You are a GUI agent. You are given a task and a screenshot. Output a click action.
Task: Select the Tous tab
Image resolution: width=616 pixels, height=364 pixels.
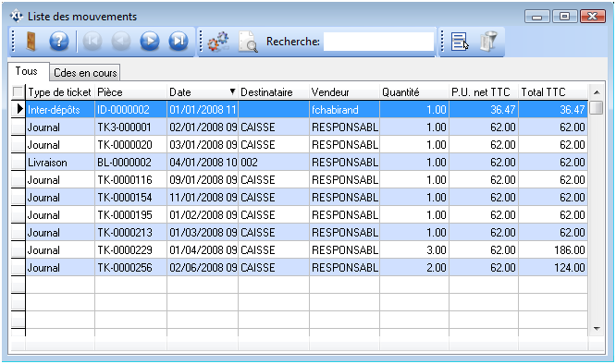26,71
